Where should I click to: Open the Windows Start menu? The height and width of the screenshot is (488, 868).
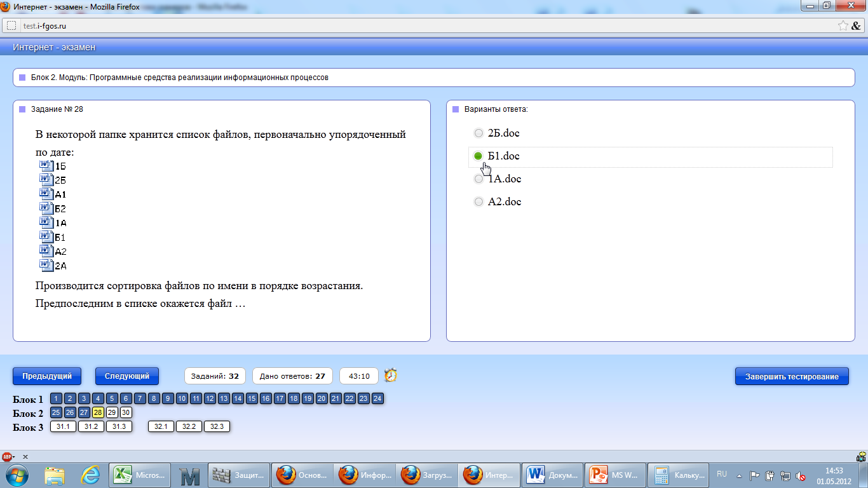pos(17,475)
